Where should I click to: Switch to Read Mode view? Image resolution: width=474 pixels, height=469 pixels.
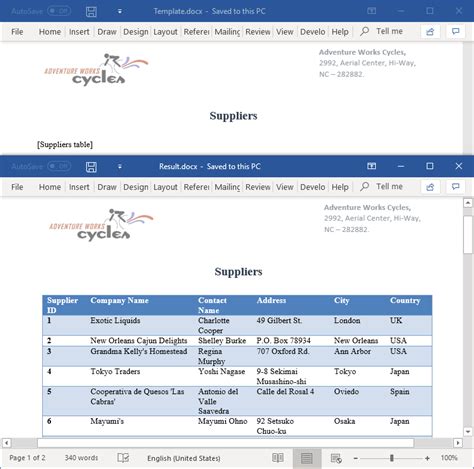[x=278, y=458]
